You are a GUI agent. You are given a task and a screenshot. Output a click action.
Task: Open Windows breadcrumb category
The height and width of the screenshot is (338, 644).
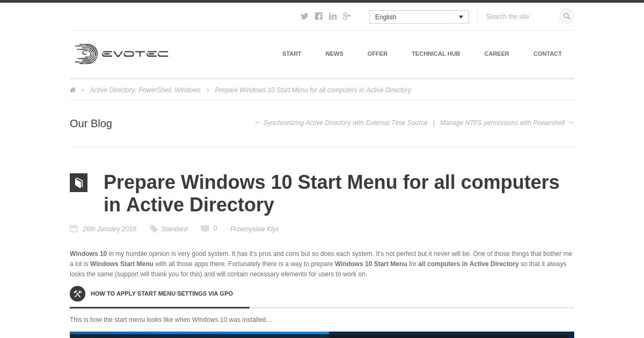[188, 90]
